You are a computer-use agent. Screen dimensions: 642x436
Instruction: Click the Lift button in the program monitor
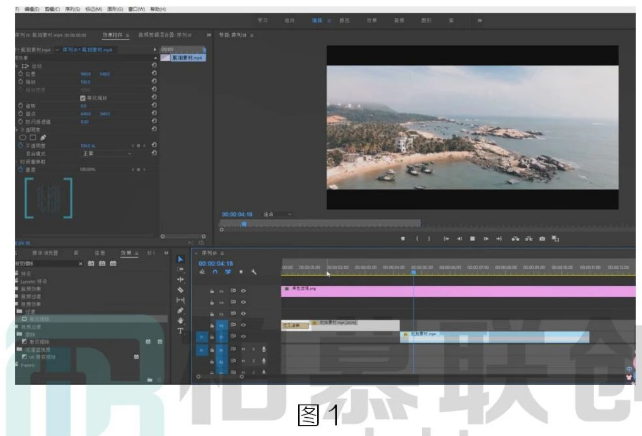point(515,239)
